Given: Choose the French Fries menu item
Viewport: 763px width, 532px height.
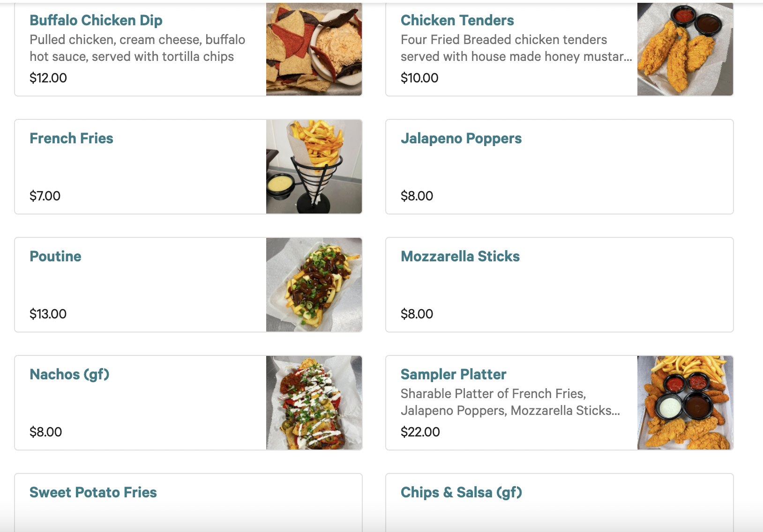Looking at the screenshot, I should 71,139.
